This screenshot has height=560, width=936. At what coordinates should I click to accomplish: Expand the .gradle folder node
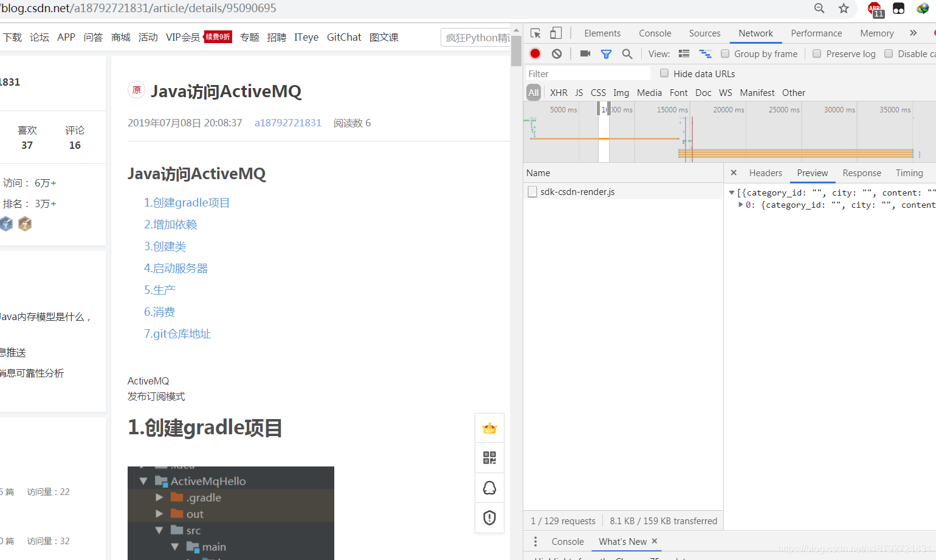pos(159,497)
